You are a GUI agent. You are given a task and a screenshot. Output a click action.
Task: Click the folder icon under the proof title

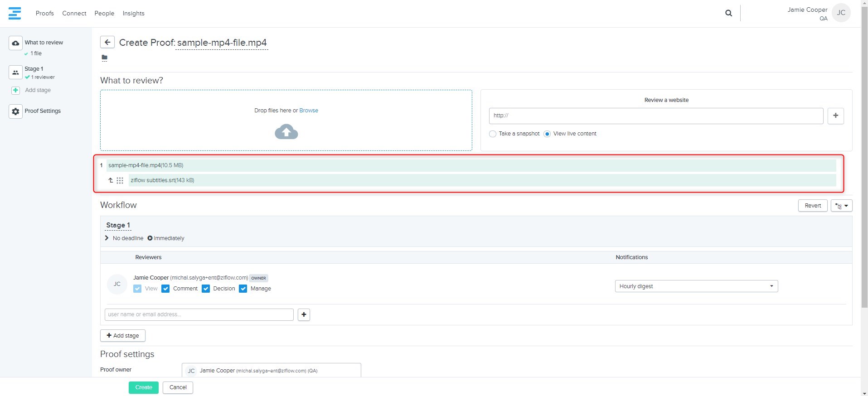(105, 58)
